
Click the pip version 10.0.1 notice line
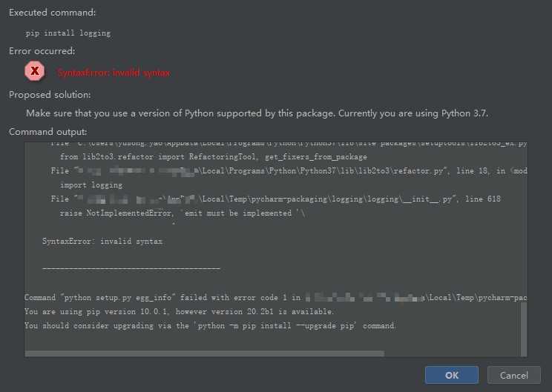click(x=179, y=311)
